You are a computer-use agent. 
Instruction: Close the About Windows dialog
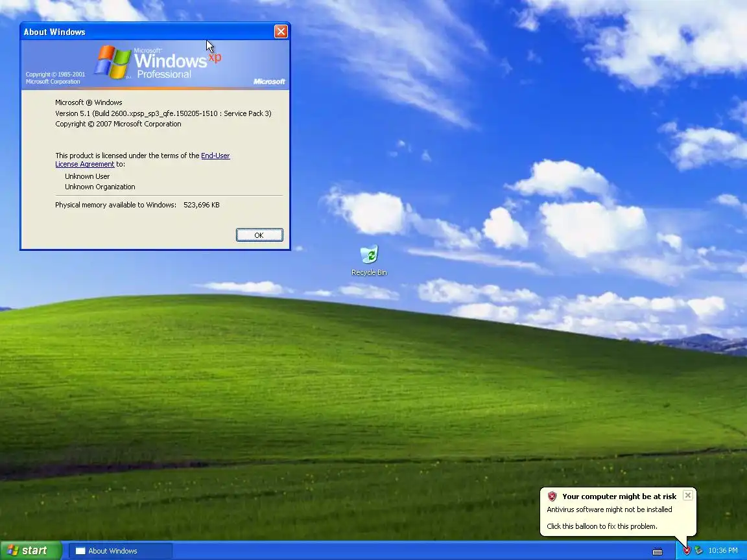pos(281,31)
